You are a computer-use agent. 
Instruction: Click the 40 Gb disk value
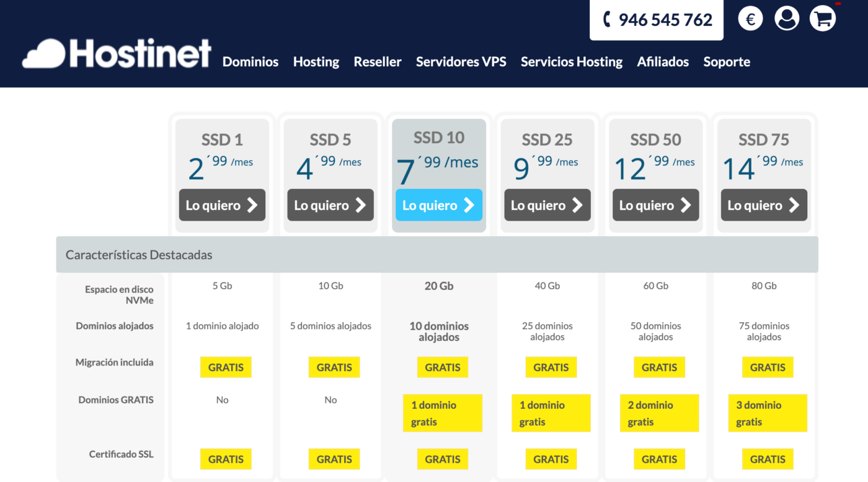[547, 286]
